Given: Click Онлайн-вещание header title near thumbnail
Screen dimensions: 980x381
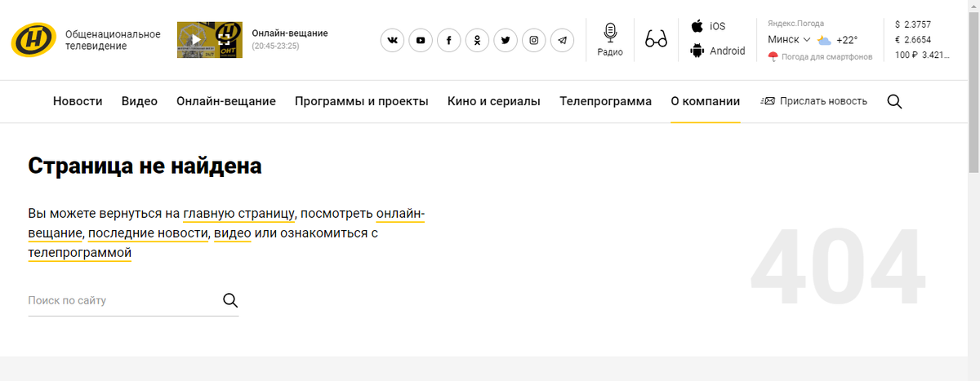Looking at the screenshot, I should [x=290, y=33].
